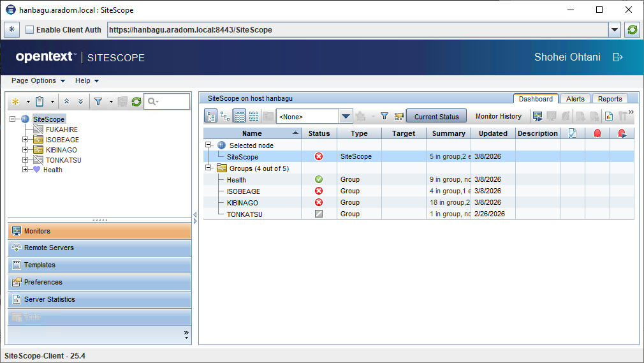The width and height of the screenshot is (644, 363).
Task: Open the URL address dropdown arrow
Action: coord(615,29)
